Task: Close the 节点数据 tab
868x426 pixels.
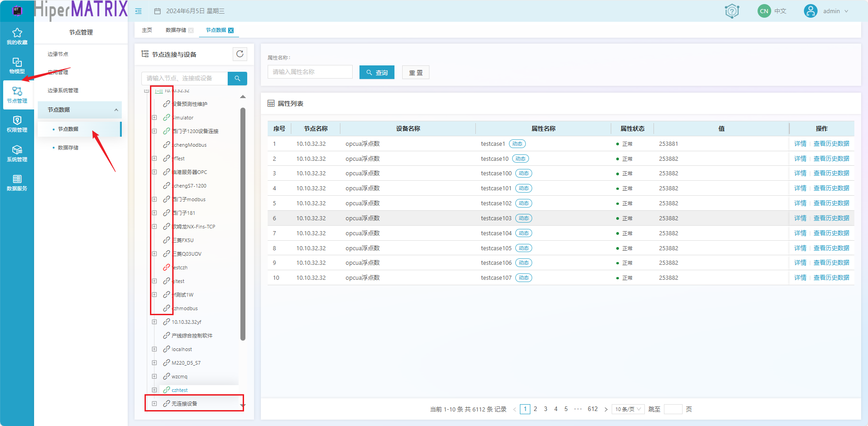Action: [x=231, y=30]
